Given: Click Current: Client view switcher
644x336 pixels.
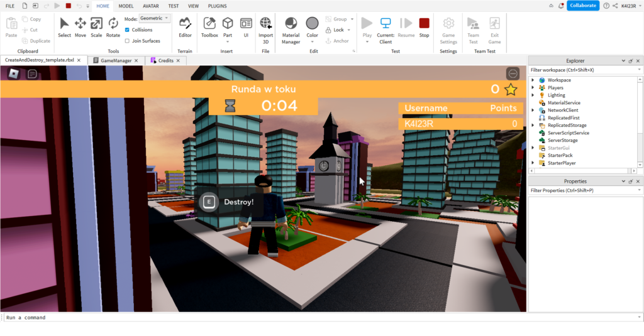Looking at the screenshot, I should 386,30.
